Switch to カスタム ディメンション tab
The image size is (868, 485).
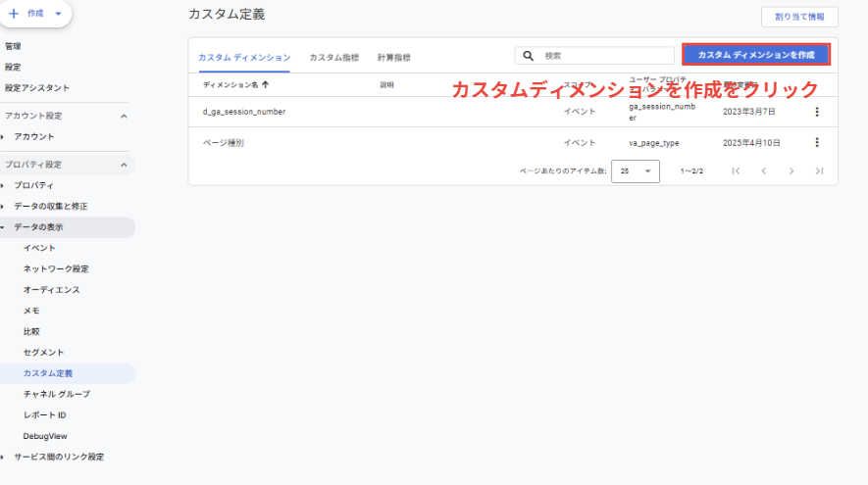coord(244,58)
